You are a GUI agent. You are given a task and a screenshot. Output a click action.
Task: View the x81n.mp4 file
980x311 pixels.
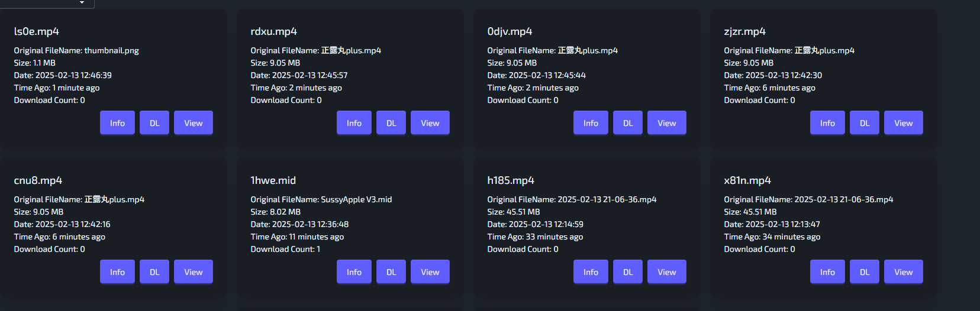pyautogui.click(x=903, y=272)
